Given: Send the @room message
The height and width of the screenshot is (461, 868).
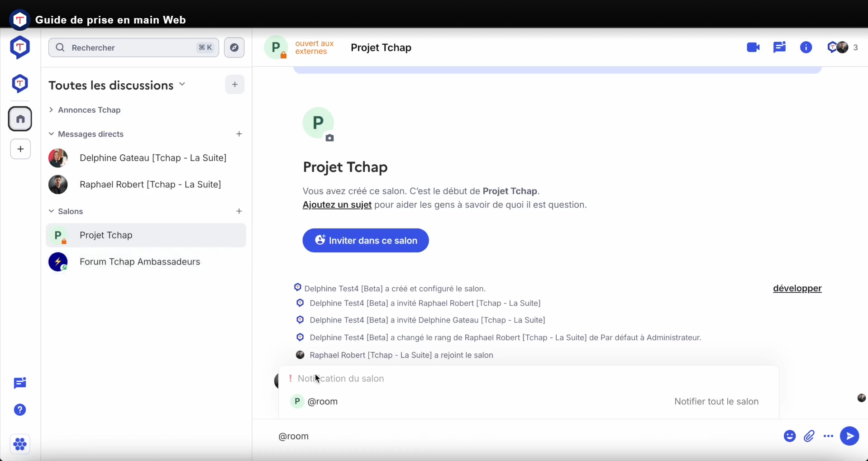Looking at the screenshot, I should (x=849, y=436).
